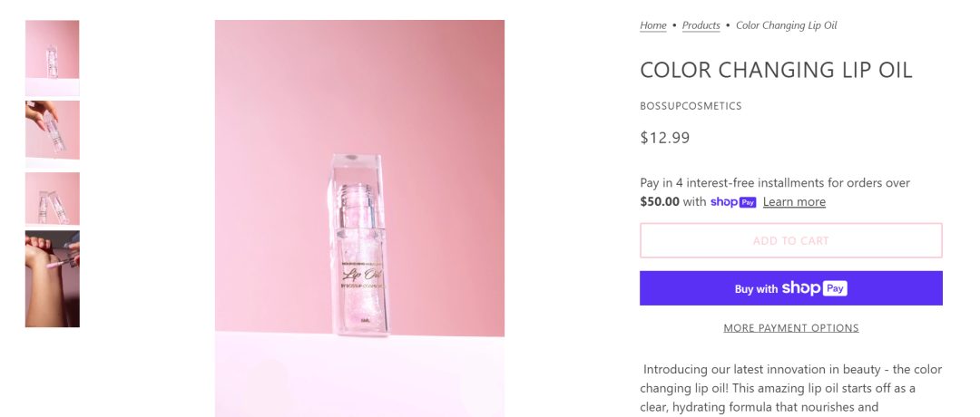
Task: Click the product description paragraph
Action: pyautogui.click(x=790, y=388)
